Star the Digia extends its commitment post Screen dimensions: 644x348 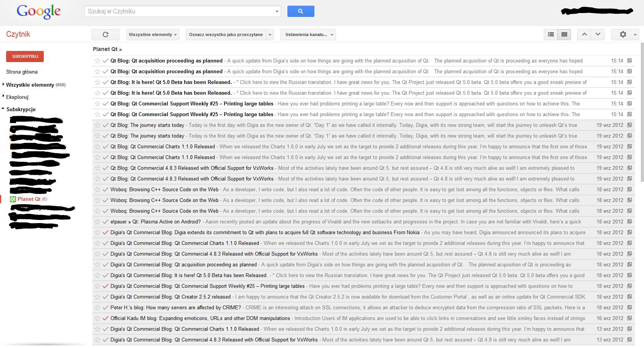click(x=97, y=232)
